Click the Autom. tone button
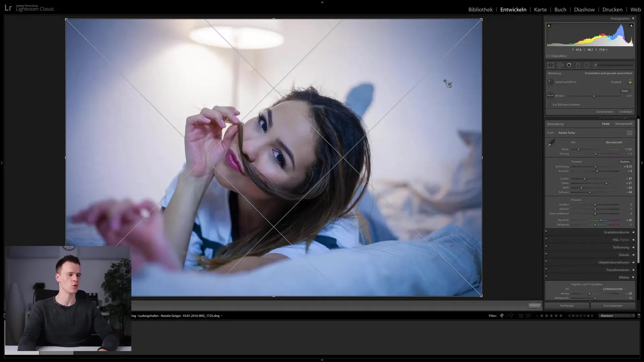Screen dimensions: 644x362 [625, 162]
